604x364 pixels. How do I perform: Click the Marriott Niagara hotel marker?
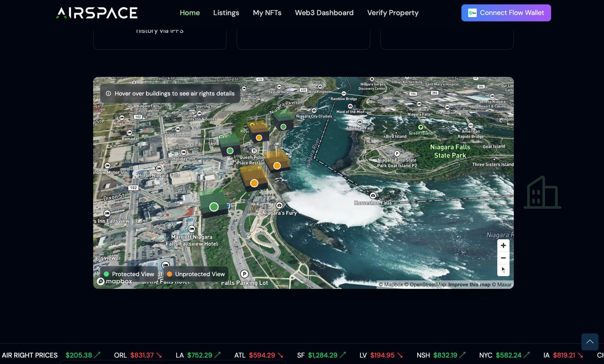(x=192, y=229)
